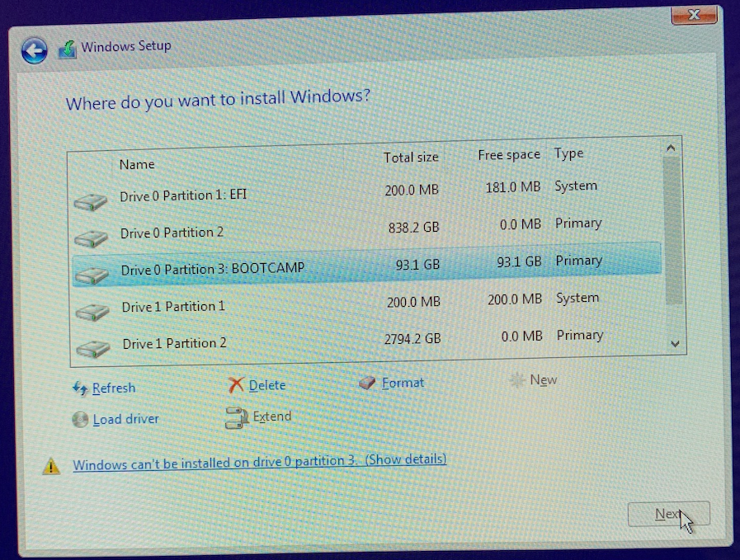Click the yellow warning triangle icon
Viewport: 740px width, 560px height.
point(51,466)
